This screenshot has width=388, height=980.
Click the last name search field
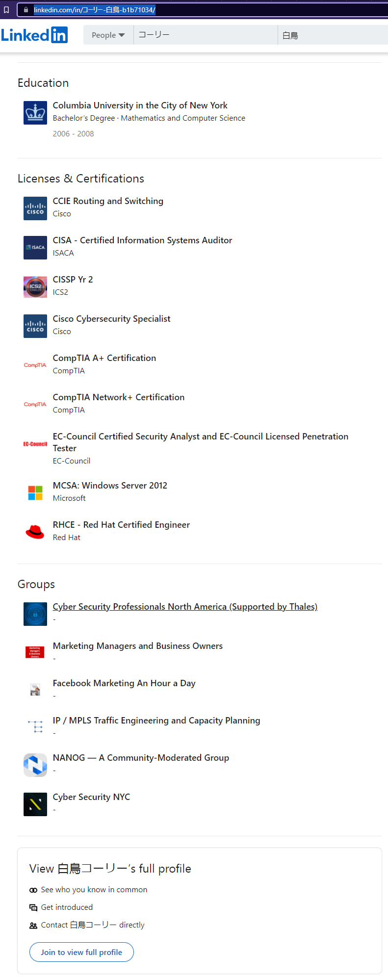pyautogui.click(x=334, y=35)
